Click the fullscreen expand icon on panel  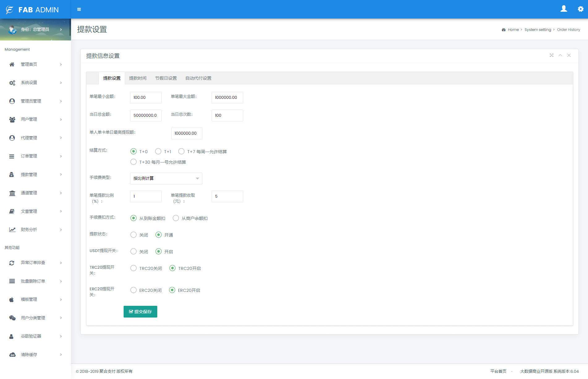[552, 55]
